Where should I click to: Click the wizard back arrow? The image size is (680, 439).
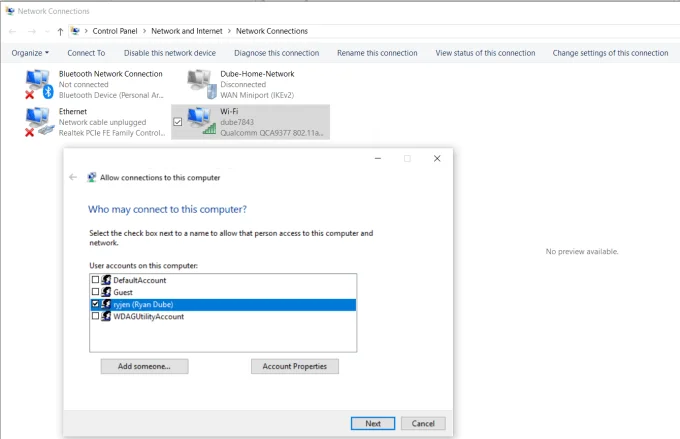coord(73,177)
